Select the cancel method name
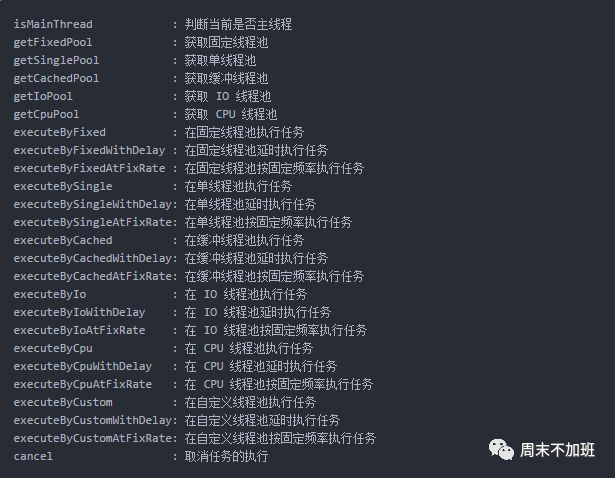 click(33, 456)
